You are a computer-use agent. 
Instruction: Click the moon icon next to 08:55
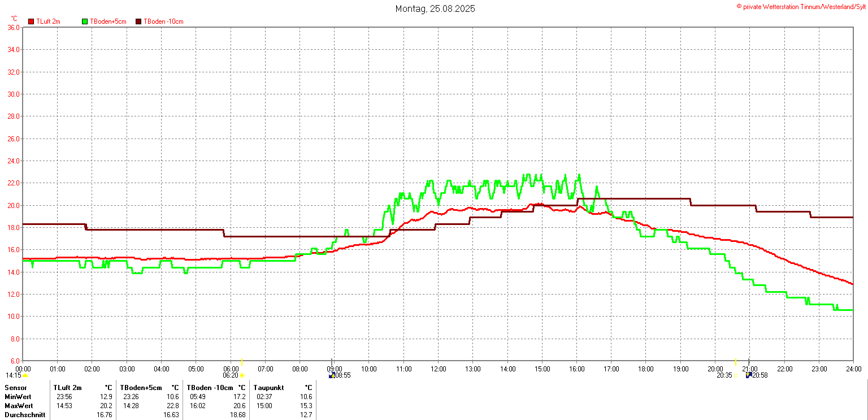[x=332, y=375]
